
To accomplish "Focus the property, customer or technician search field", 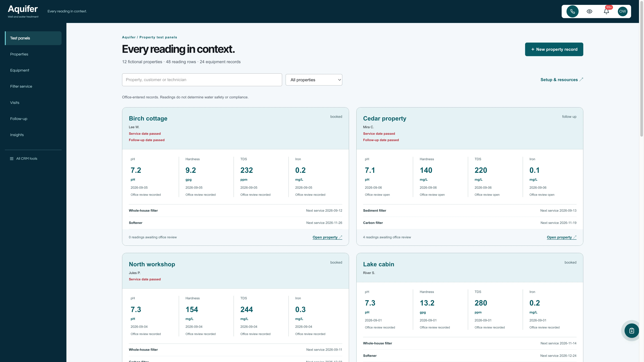I will 202,80.
